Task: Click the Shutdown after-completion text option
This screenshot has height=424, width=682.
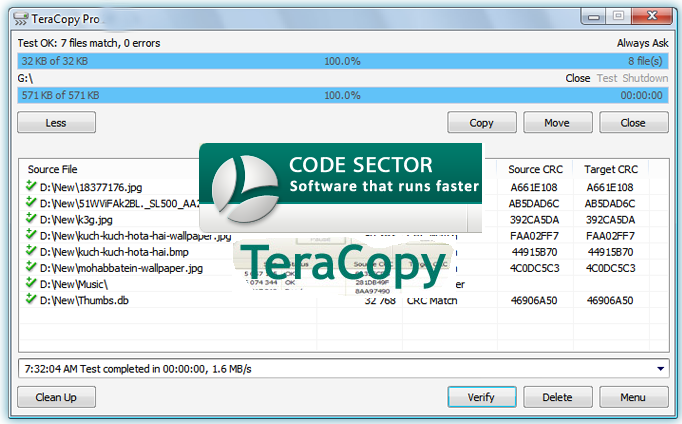Action: [x=645, y=78]
